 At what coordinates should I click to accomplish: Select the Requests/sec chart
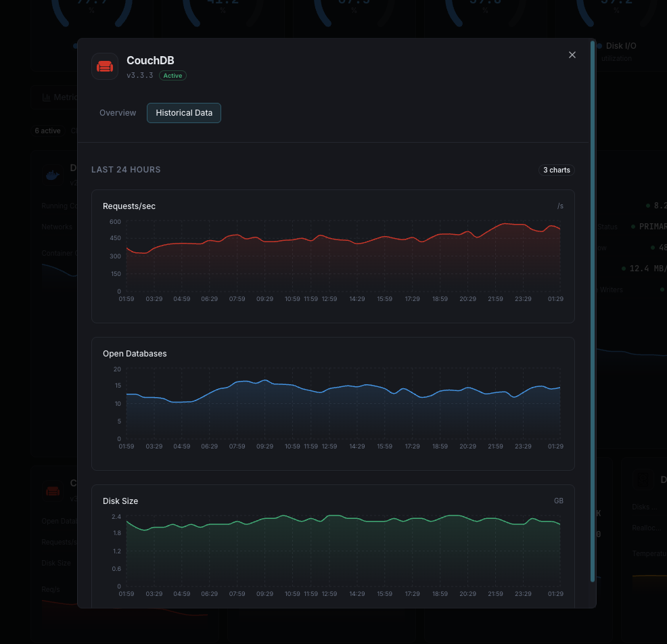[333, 256]
